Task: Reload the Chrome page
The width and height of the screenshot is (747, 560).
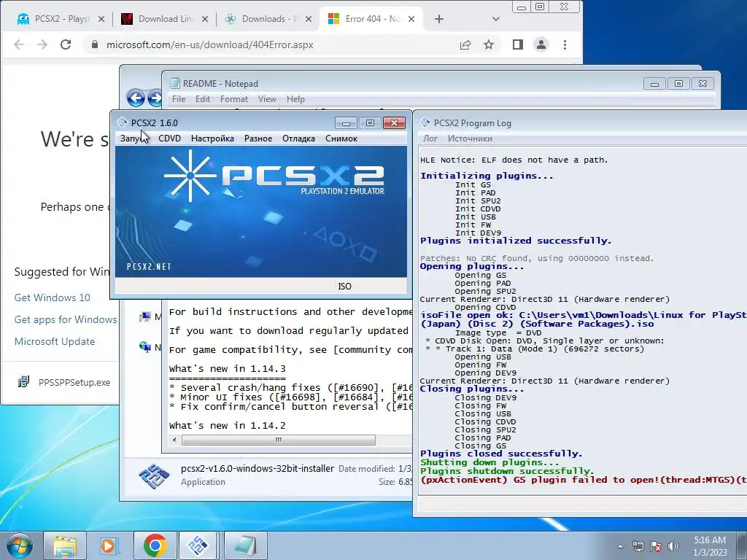Action: 66,44
